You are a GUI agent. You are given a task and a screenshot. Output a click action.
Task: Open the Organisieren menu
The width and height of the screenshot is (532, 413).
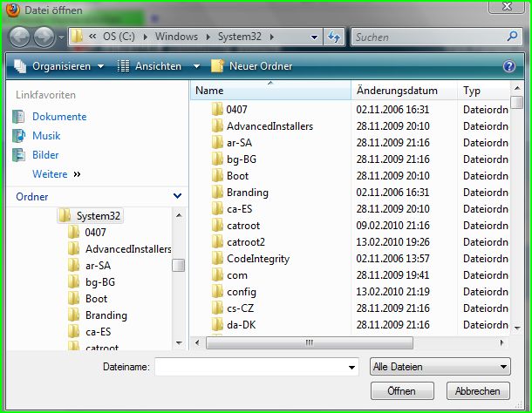(x=60, y=66)
